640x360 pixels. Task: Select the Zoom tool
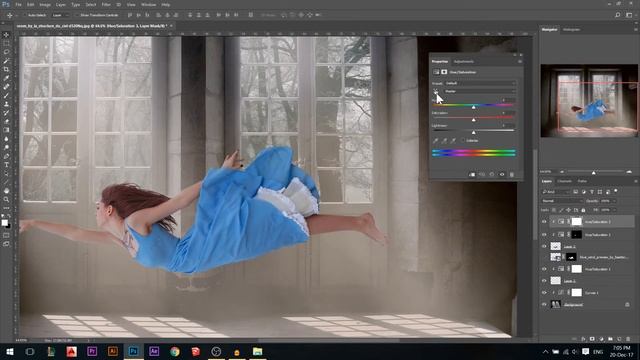point(6,200)
